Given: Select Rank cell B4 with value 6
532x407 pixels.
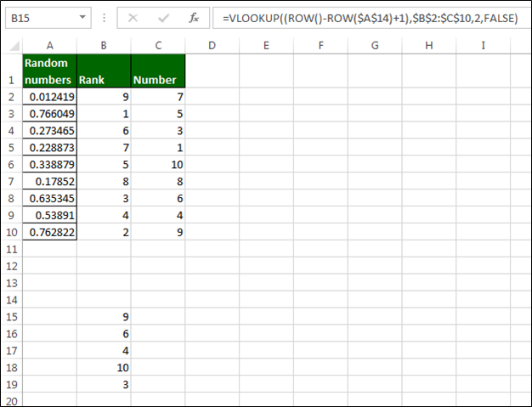Looking at the screenshot, I should (x=104, y=131).
